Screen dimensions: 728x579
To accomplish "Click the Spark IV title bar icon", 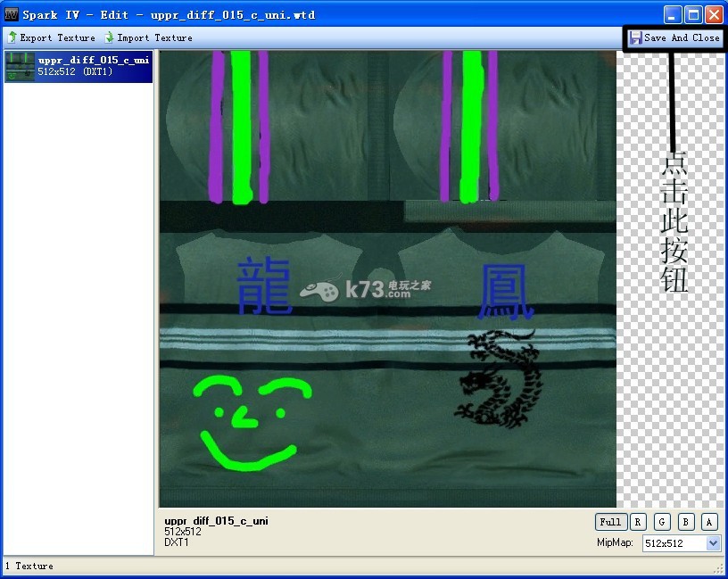I will (12, 14).
